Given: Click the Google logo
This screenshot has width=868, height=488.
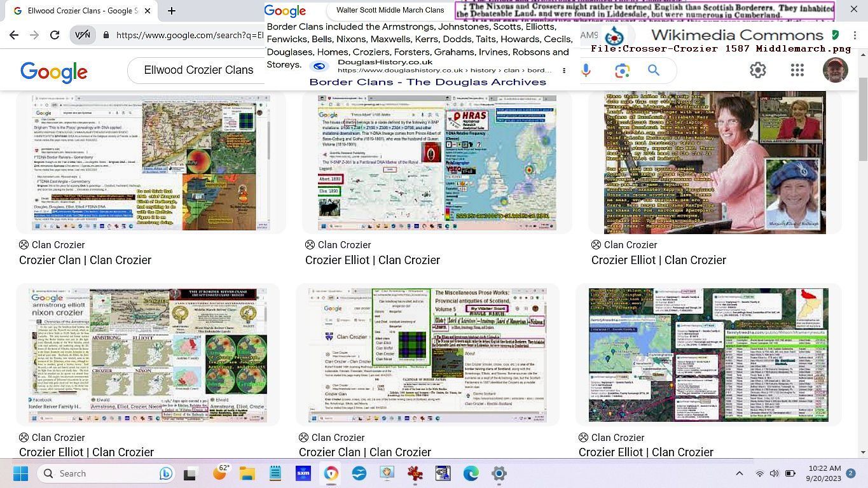Looking at the screenshot, I should (x=54, y=72).
